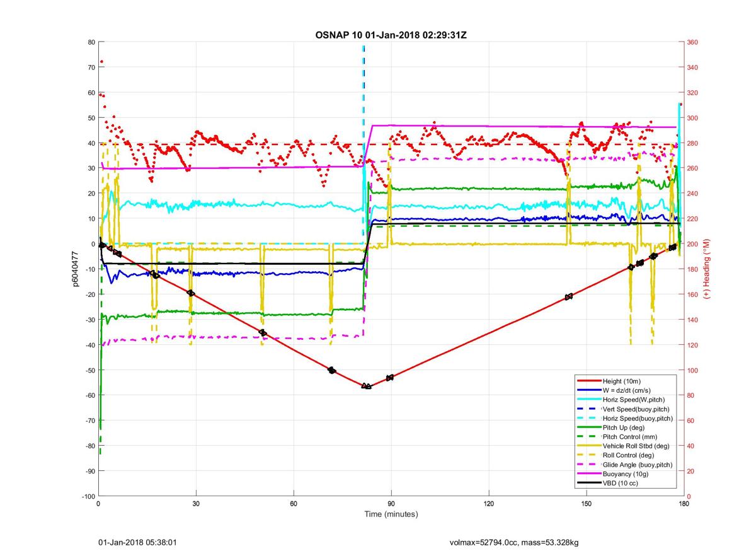The image size is (756, 558).
Task: Select legend entry "Height (10m)"
Action: tap(622, 381)
